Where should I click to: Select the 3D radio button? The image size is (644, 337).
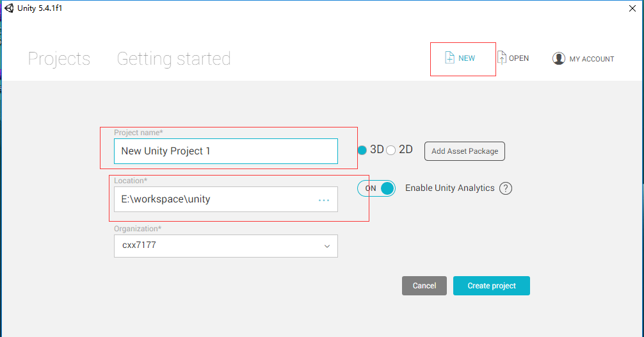coord(362,150)
